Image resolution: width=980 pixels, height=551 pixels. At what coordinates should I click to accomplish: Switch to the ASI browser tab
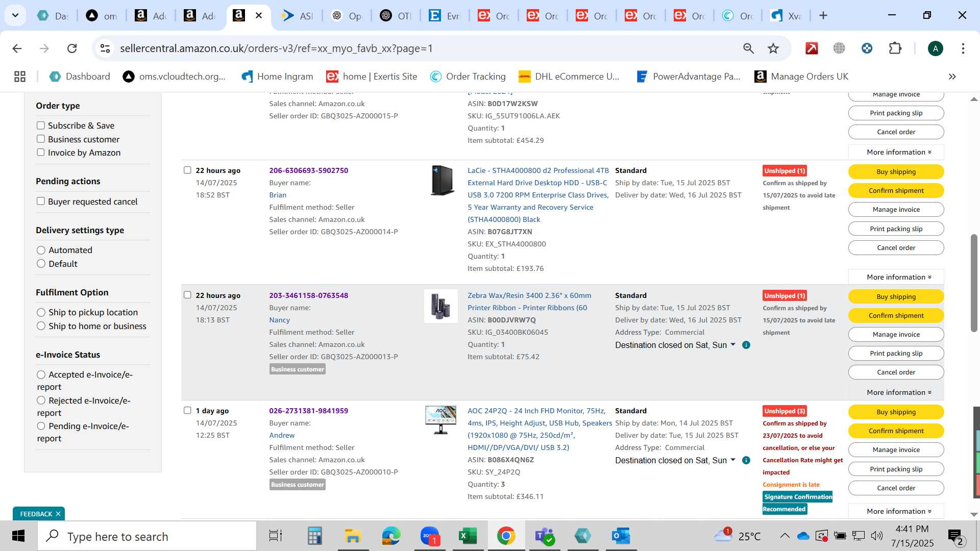tap(298, 16)
